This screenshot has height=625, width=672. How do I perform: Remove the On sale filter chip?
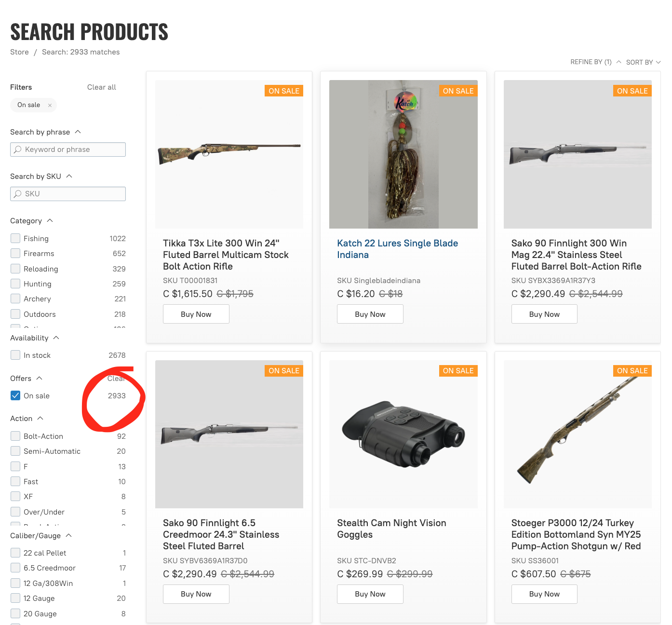click(50, 105)
